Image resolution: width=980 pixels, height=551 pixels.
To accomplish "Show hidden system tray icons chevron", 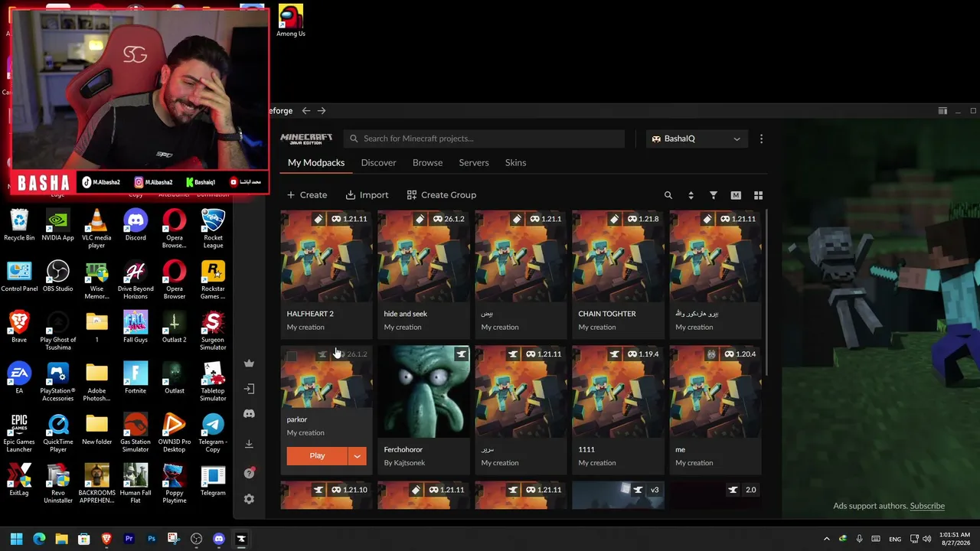I will (826, 539).
